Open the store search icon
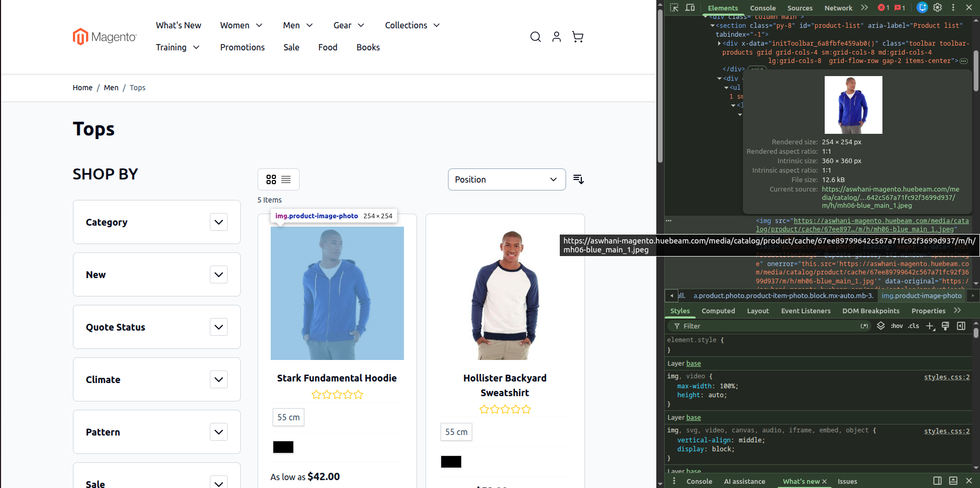This screenshot has height=488, width=980. [535, 37]
